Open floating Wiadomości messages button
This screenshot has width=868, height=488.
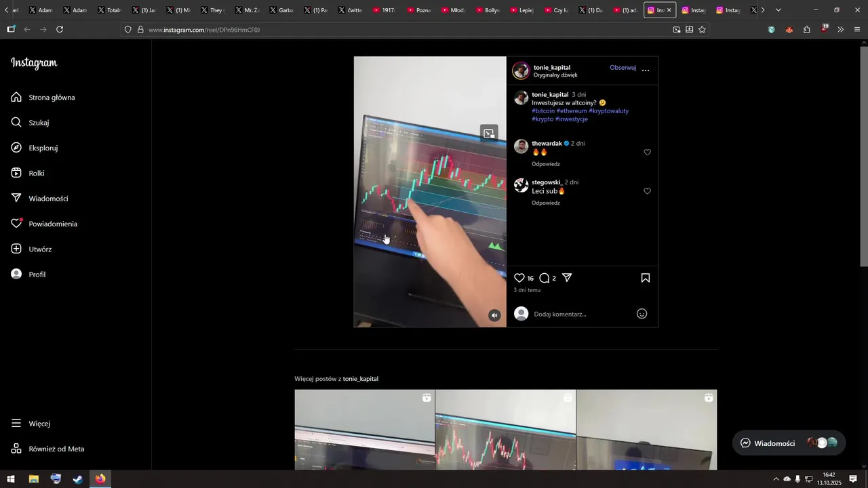click(789, 443)
